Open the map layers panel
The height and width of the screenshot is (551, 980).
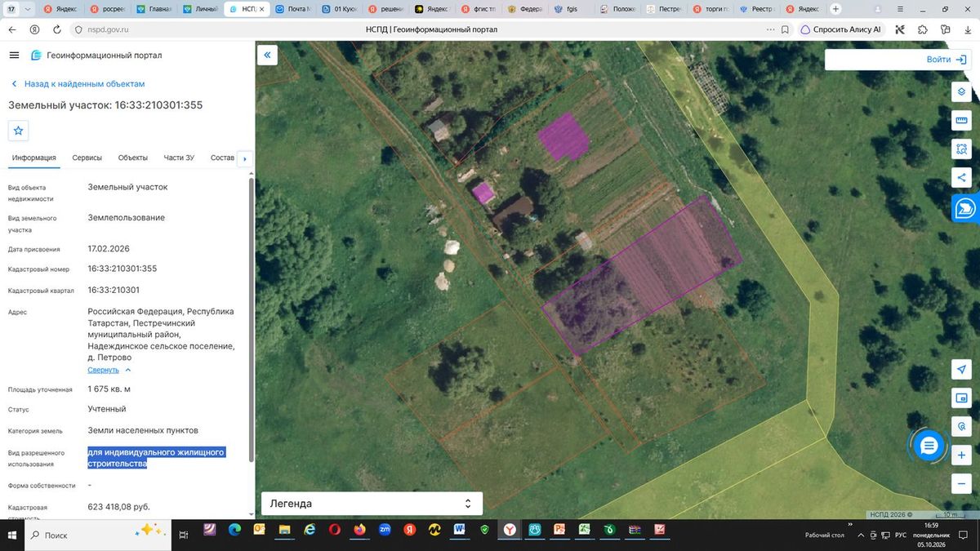coord(961,91)
